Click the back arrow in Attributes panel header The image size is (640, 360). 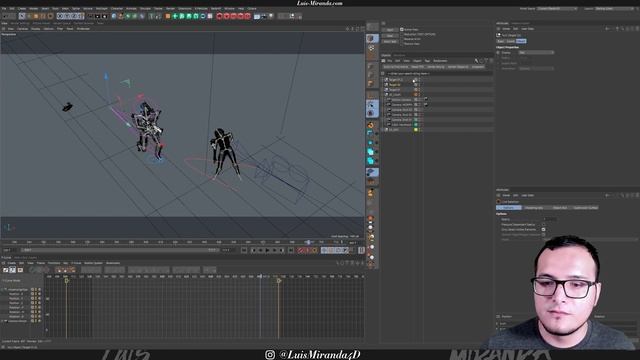[x=608, y=29]
